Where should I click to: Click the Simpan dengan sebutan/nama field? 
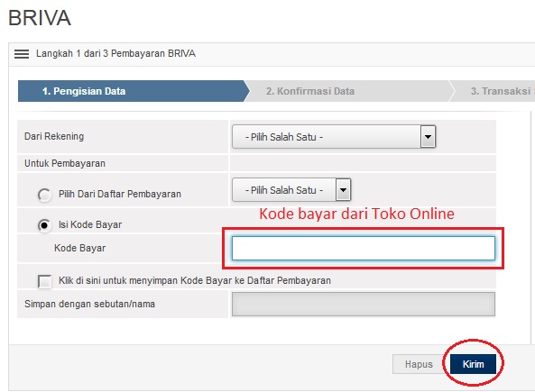[364, 304]
